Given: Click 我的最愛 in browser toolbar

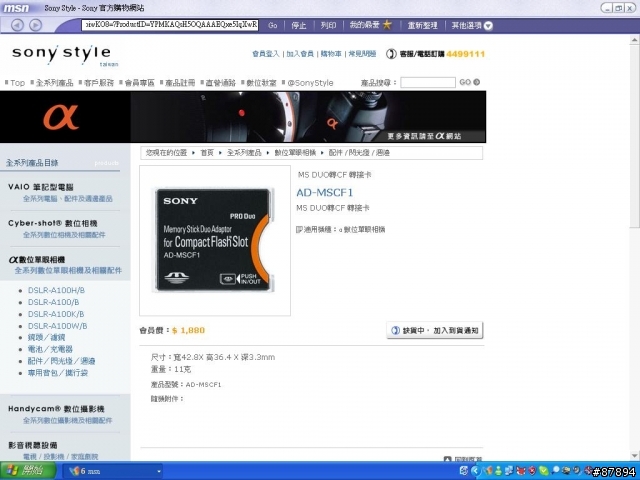Looking at the screenshot, I should [364, 25].
